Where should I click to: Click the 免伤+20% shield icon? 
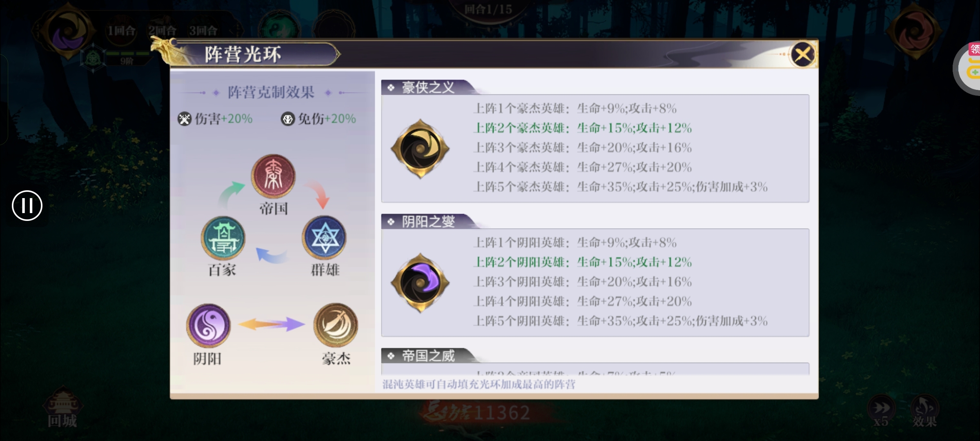(288, 119)
